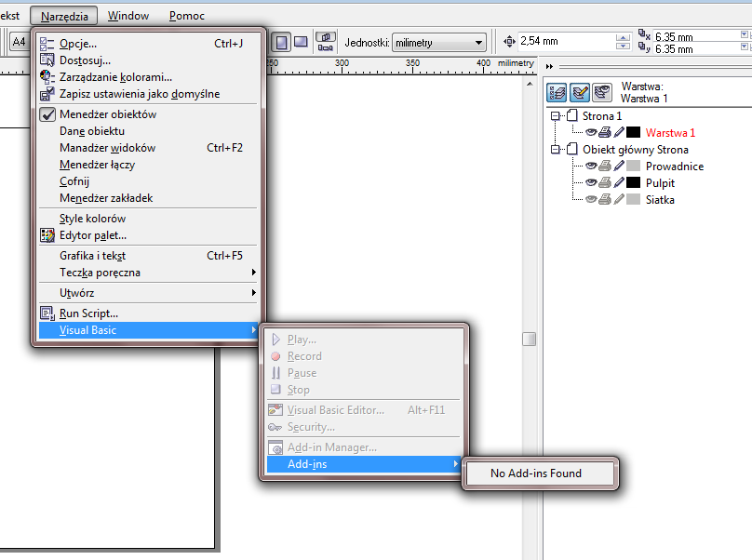Open the Window menu

pos(128,16)
